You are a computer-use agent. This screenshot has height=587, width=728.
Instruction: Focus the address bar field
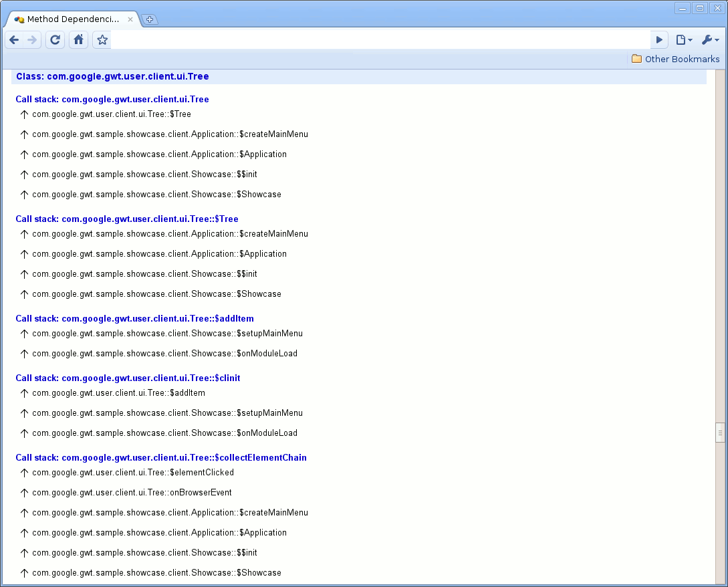(x=380, y=40)
